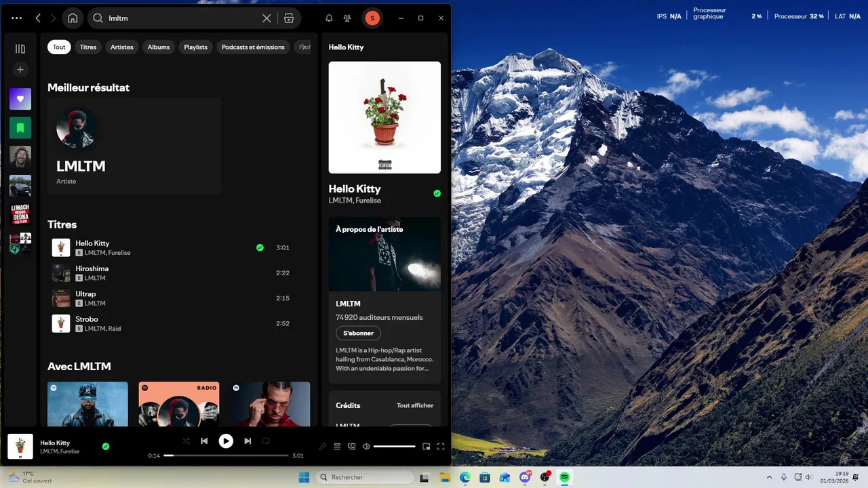The width and height of the screenshot is (868, 488).
Task: Open connect to a device icon
Action: click(x=351, y=447)
